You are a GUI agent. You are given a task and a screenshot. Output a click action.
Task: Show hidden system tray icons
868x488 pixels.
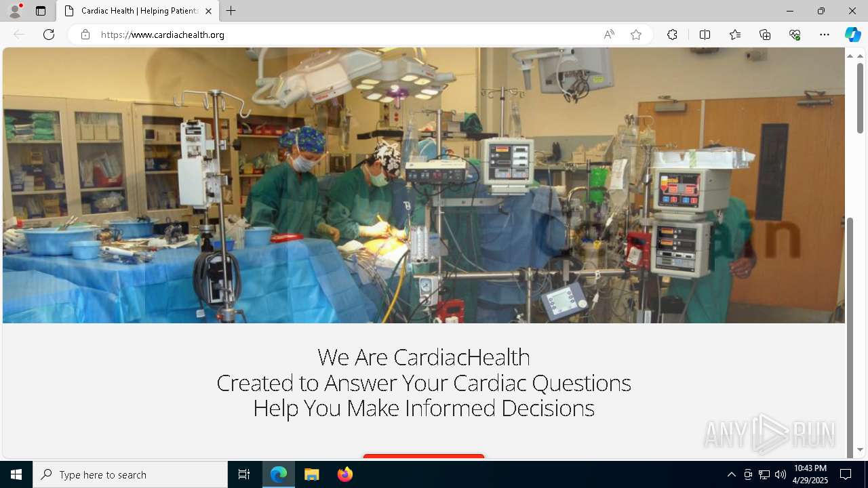pos(731,474)
